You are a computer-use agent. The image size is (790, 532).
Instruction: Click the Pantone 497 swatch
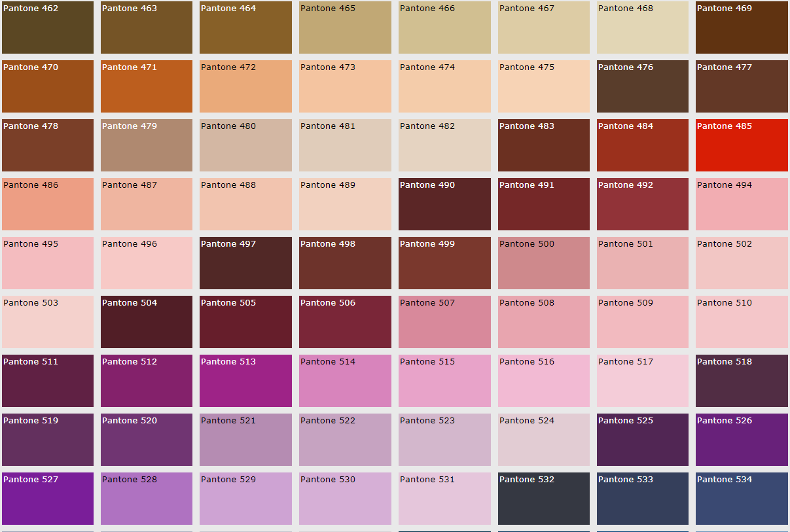(x=245, y=263)
